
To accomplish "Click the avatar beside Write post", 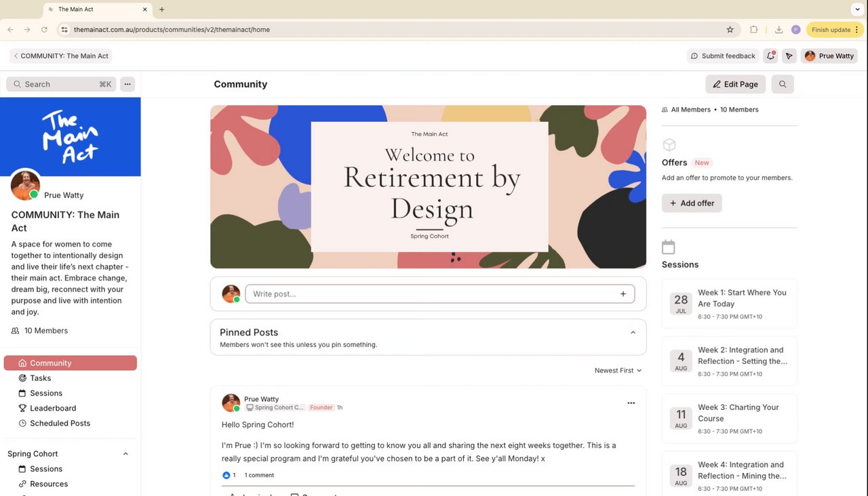I will coord(231,293).
